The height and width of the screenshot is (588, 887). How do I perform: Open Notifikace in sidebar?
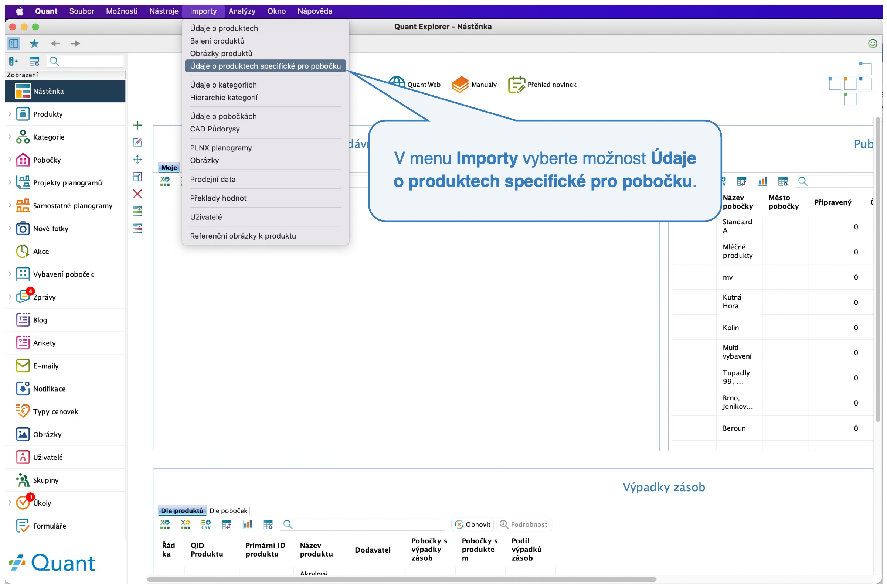click(x=65, y=389)
